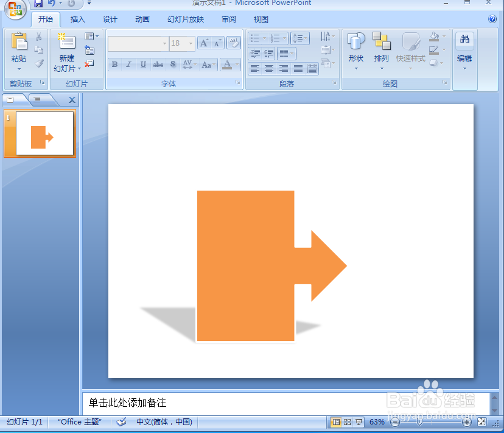504x433 pixels.
Task: Toggle Strikethrough formatting
Action: (x=158, y=65)
